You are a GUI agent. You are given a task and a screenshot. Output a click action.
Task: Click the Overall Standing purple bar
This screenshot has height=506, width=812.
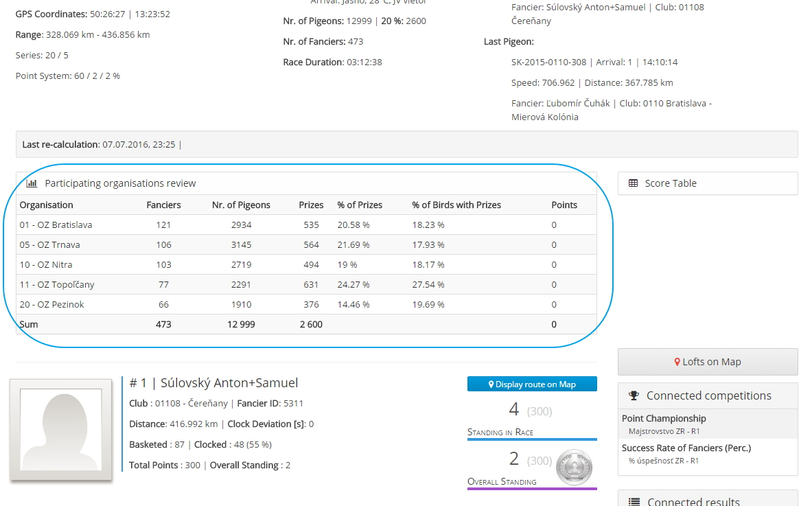tap(532, 489)
